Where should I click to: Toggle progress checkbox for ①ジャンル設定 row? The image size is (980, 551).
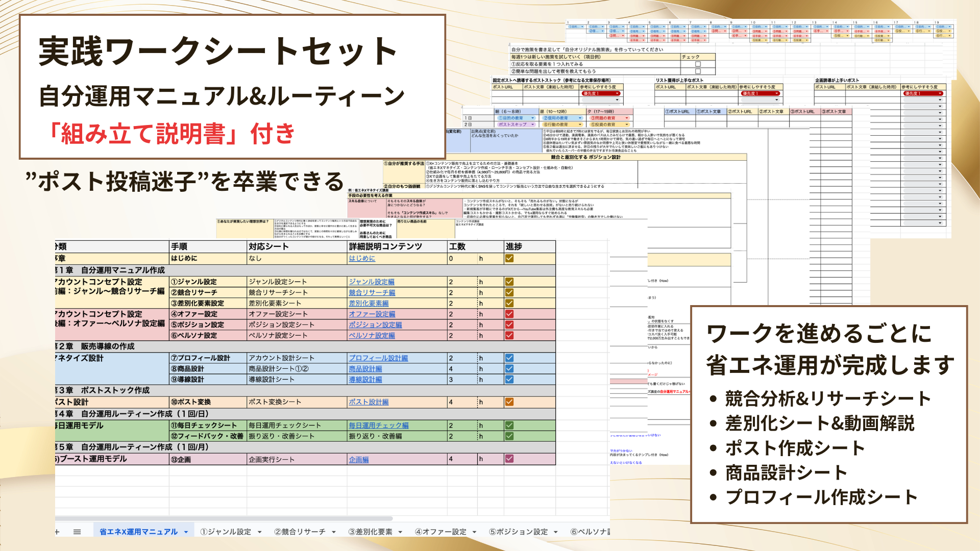[x=509, y=282]
